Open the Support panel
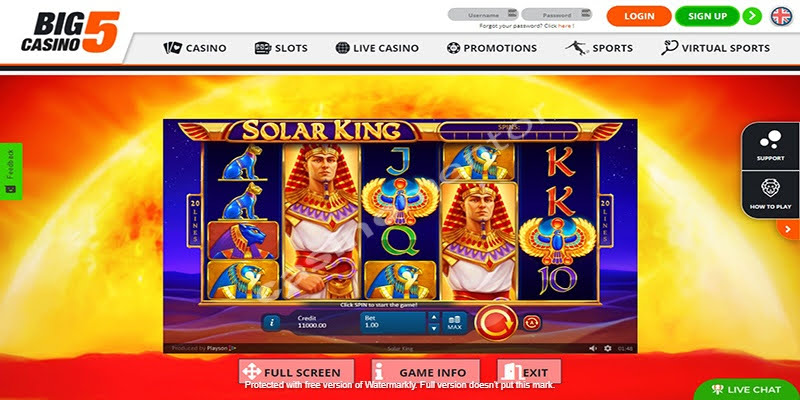 770,146
